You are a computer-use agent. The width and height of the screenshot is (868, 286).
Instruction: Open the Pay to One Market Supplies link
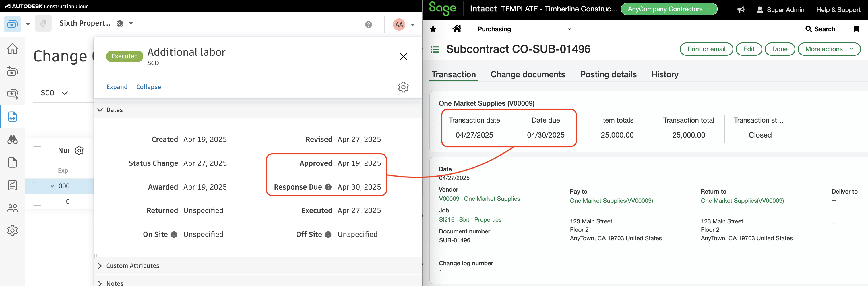pos(611,201)
